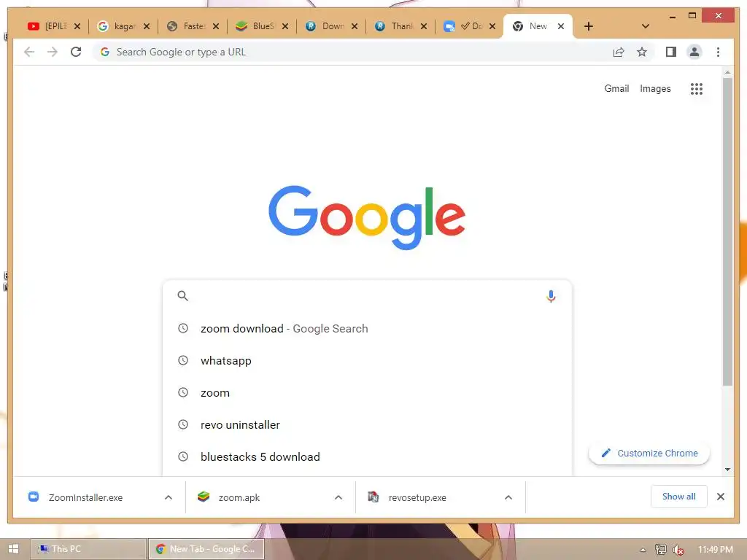Close the Thank tab
Screen dimensions: 747x560
pyautogui.click(x=424, y=26)
